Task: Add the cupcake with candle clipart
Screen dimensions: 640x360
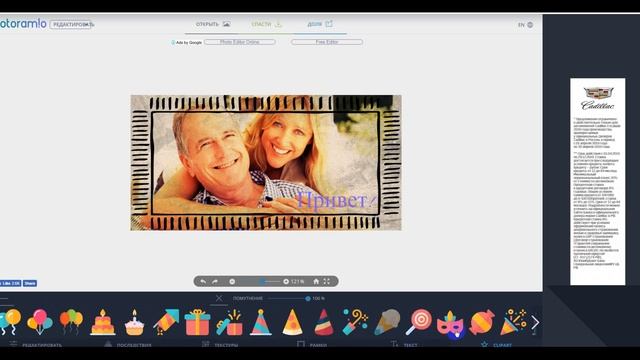Action: (134, 322)
